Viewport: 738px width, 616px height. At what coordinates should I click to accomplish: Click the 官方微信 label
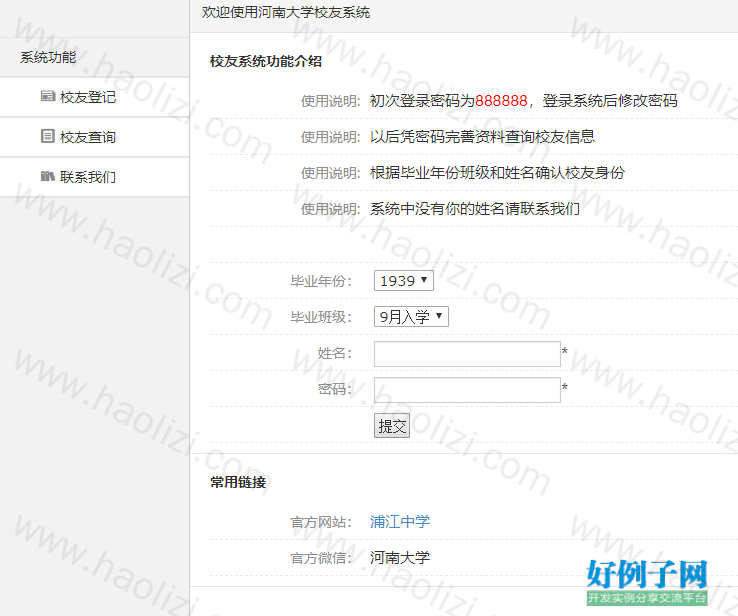pos(321,558)
